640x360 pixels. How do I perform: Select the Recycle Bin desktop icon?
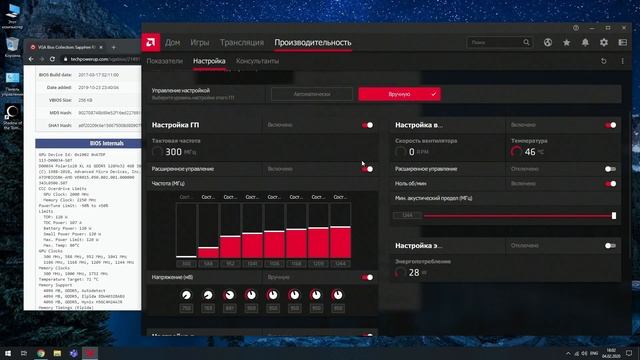(x=12, y=47)
